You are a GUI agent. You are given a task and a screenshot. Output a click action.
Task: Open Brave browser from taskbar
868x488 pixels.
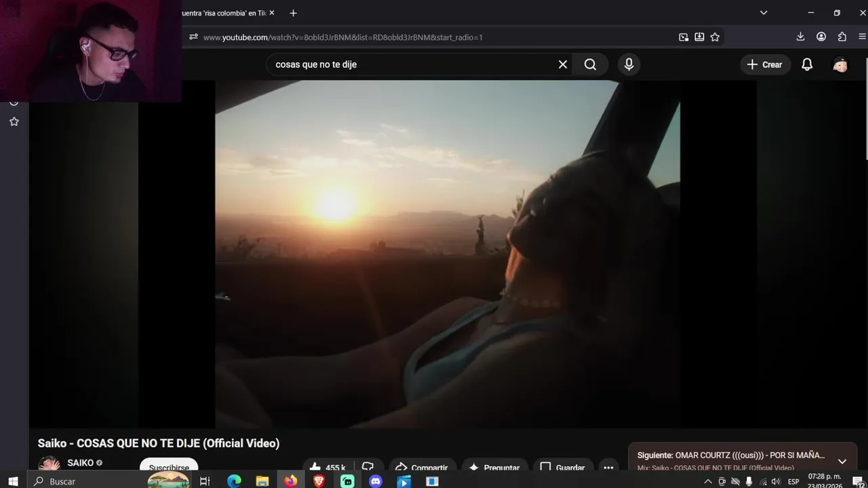click(319, 481)
